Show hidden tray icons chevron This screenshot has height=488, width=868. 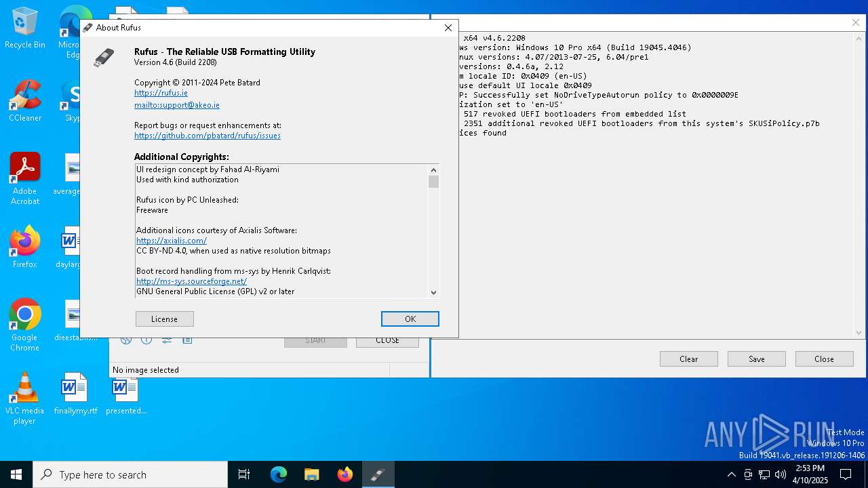pyautogui.click(x=731, y=474)
